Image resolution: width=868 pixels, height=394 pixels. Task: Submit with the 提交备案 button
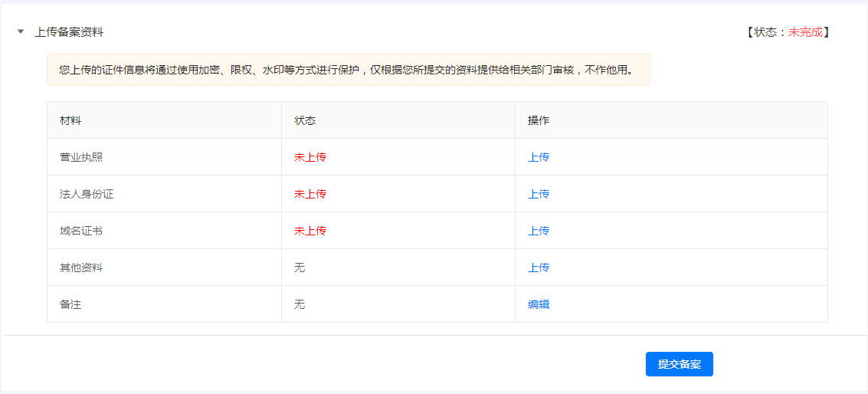[x=680, y=364]
